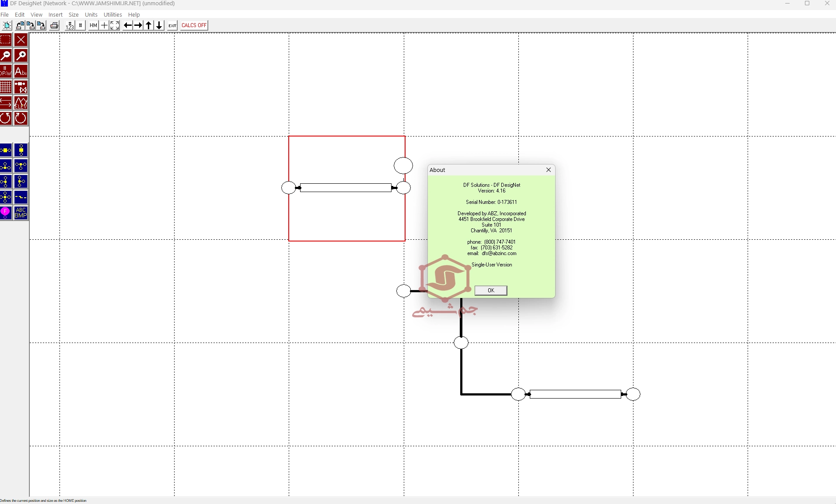Click the clockwise rotate tool
836x504 pixels.
[x=21, y=118]
